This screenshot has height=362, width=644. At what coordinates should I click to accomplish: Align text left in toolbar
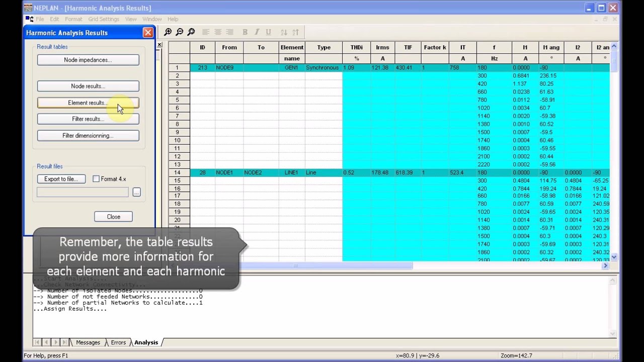pos(206,32)
